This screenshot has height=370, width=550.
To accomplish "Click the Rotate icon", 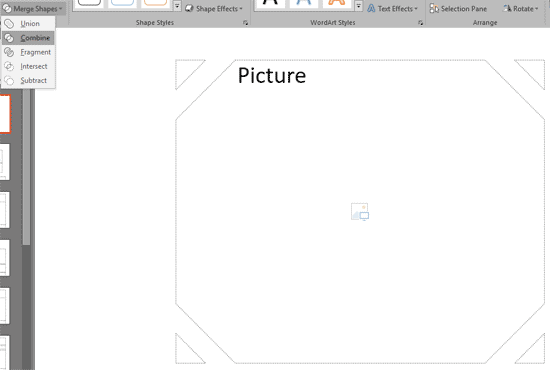I will 507,8.
